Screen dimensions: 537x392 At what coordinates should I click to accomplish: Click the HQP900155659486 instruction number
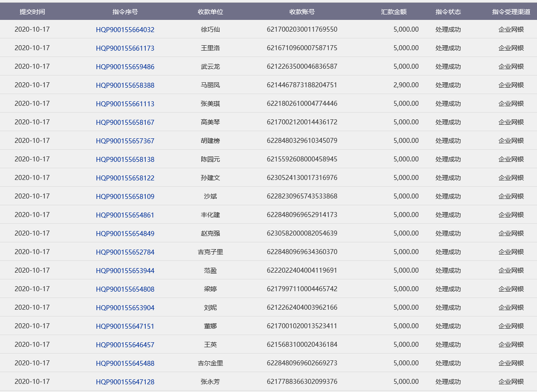pyautogui.click(x=125, y=67)
